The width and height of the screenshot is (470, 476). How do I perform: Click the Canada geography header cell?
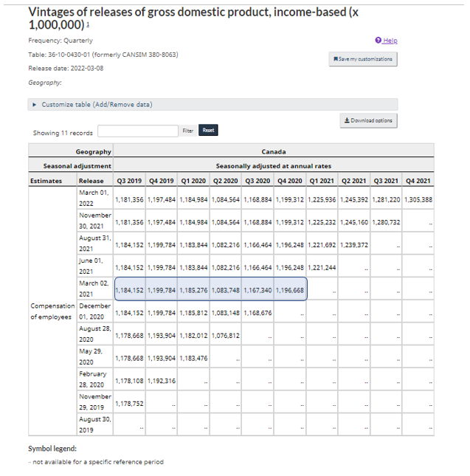coord(273,152)
